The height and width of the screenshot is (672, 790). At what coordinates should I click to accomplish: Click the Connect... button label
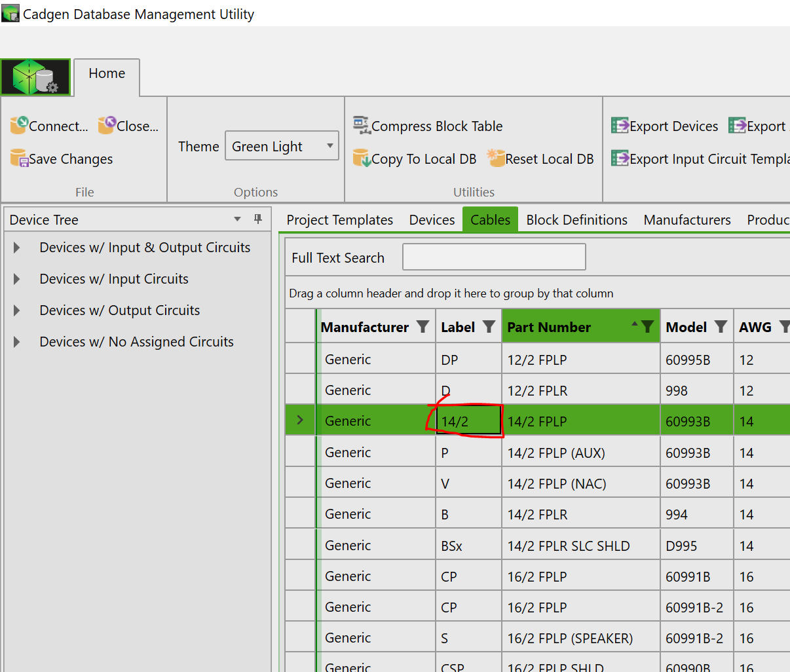click(58, 126)
